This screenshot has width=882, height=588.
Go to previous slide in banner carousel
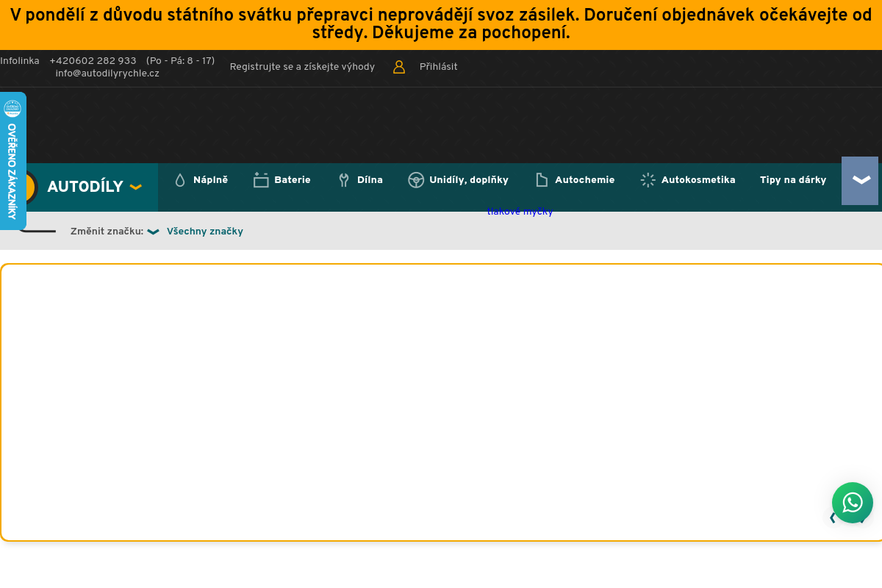[x=833, y=518]
